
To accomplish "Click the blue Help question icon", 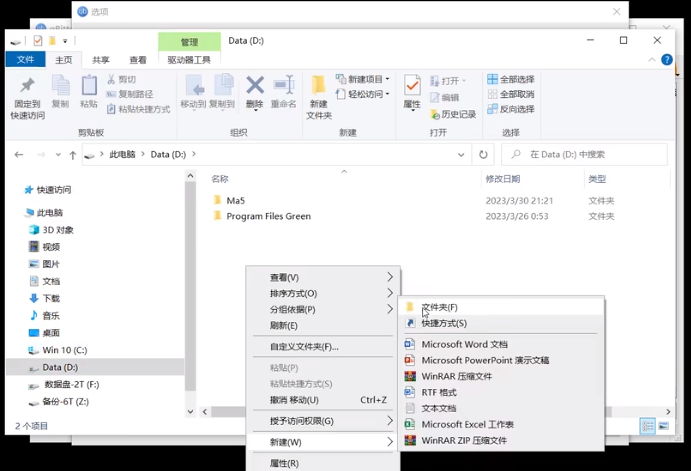I will [667, 59].
